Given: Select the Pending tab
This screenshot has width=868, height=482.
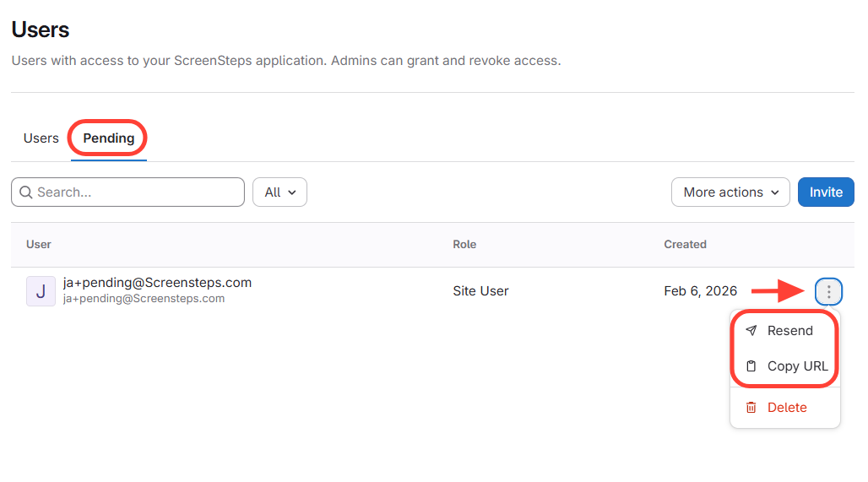Looking at the screenshot, I should [108, 138].
